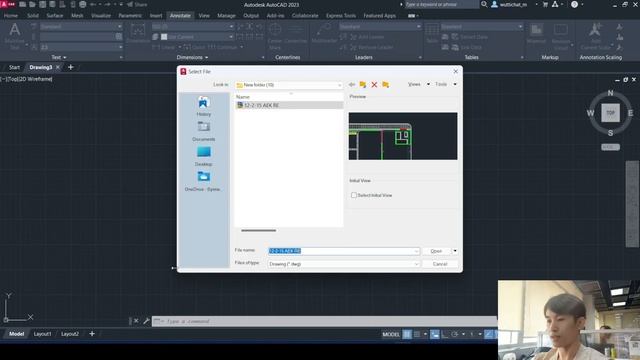Click the up one level folder icon
The image size is (640, 360).
coord(363,84)
